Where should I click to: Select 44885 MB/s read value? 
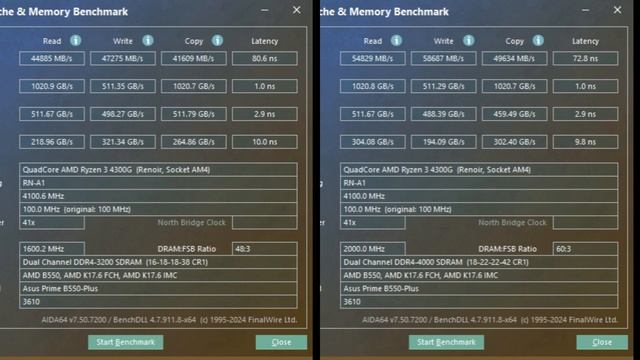pos(52,58)
